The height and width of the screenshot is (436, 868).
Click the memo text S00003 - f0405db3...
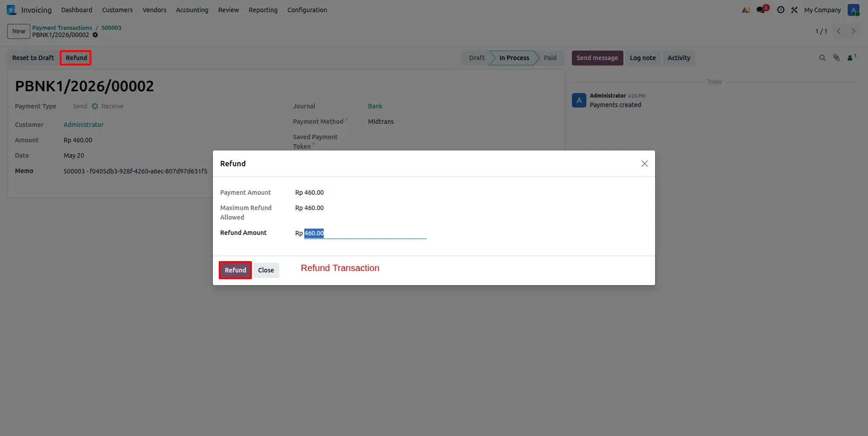[135, 171]
